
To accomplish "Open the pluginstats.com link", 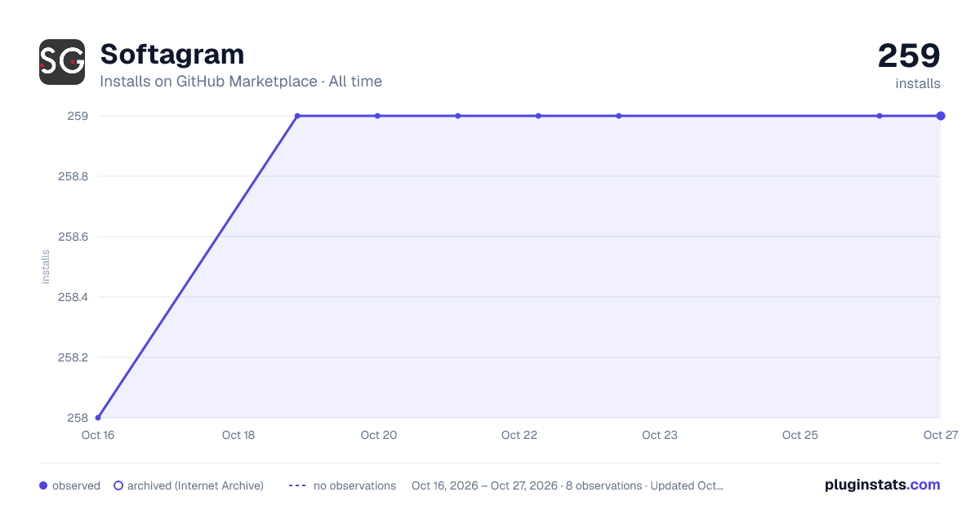I will pyautogui.click(x=883, y=485).
